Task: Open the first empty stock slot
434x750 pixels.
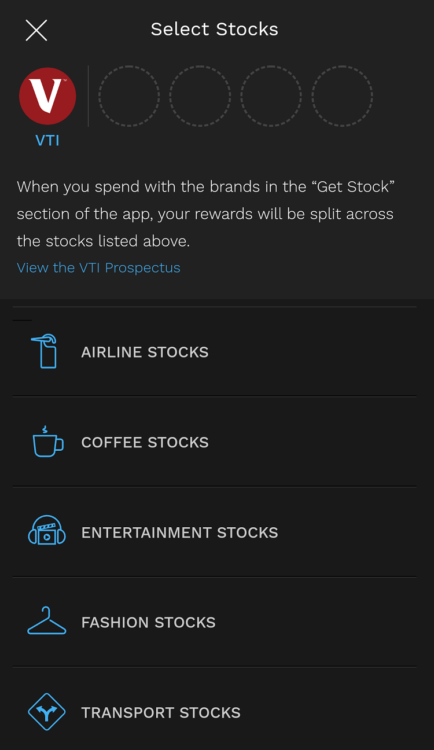Action: pyautogui.click(x=129, y=96)
